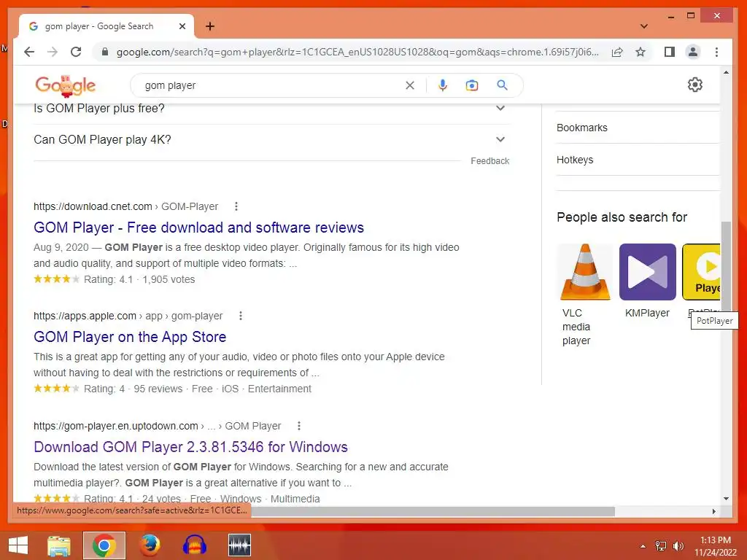
Task: Open Chrome side panel
Action: (670, 52)
